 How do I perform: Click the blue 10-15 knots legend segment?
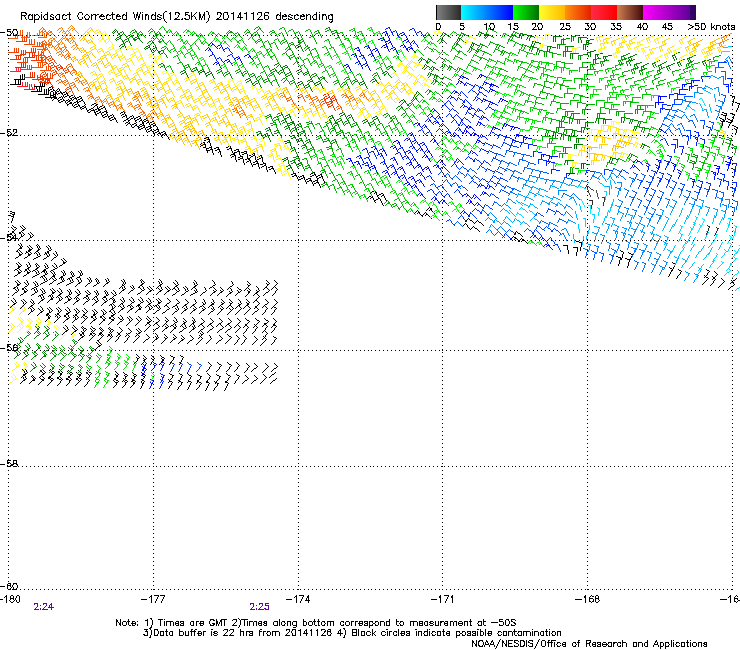500,12
